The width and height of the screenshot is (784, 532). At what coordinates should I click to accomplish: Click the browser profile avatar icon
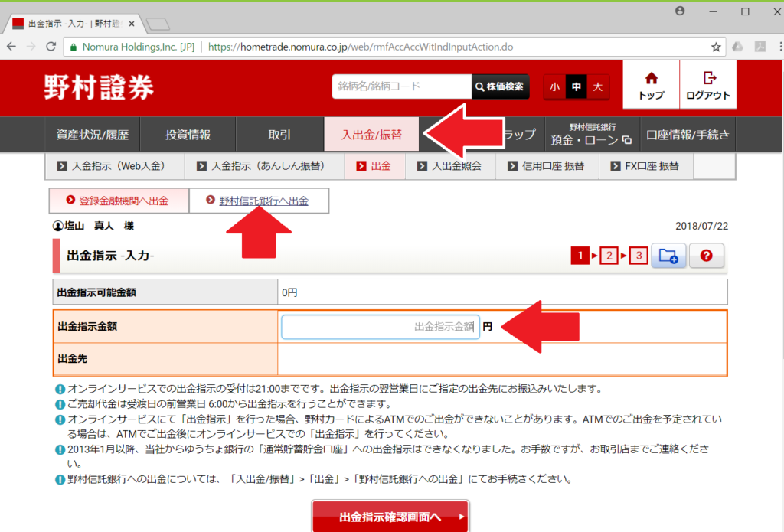[x=680, y=11]
